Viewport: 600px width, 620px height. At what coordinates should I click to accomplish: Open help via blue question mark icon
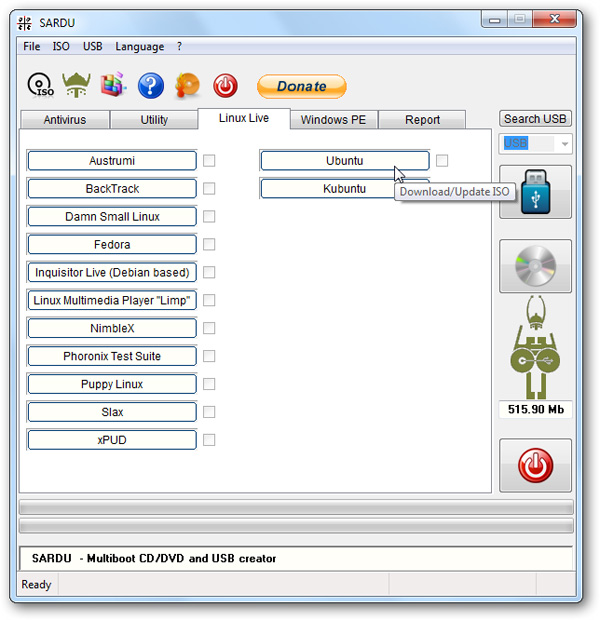point(151,85)
